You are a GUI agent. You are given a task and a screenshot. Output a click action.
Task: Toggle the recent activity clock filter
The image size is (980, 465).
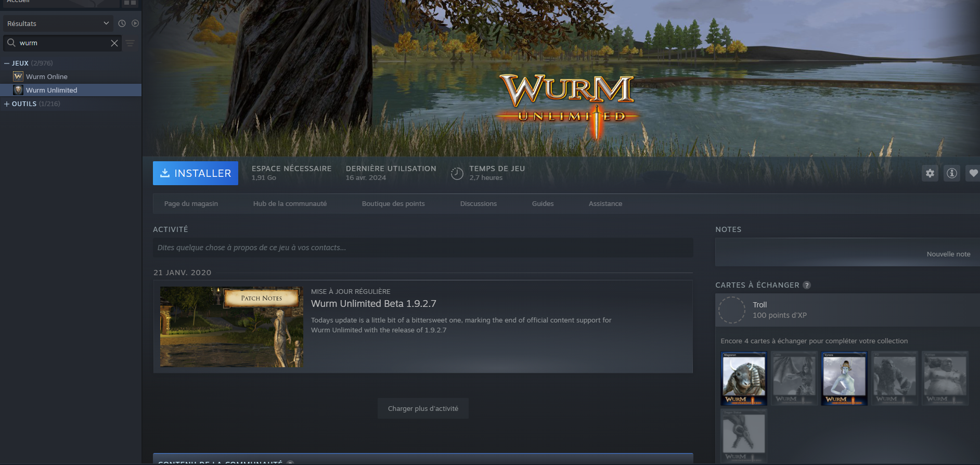click(x=122, y=23)
